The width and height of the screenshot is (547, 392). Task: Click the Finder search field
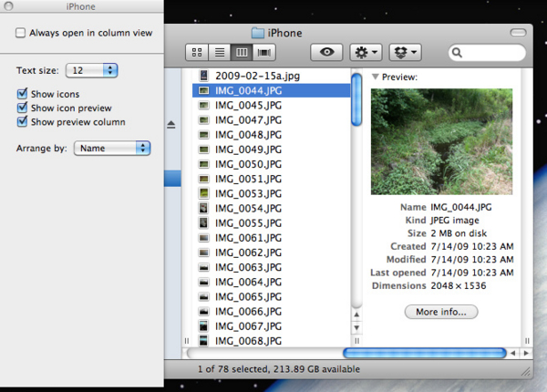point(487,52)
